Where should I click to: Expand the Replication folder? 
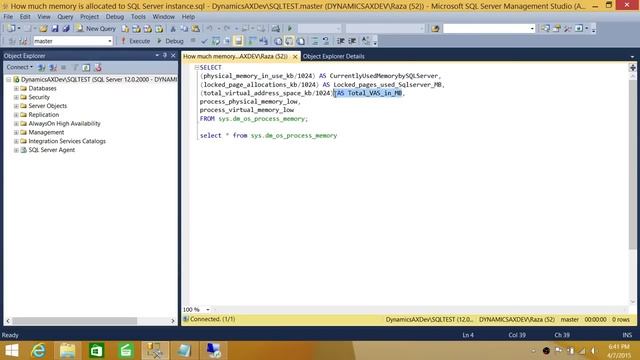(x=16, y=115)
